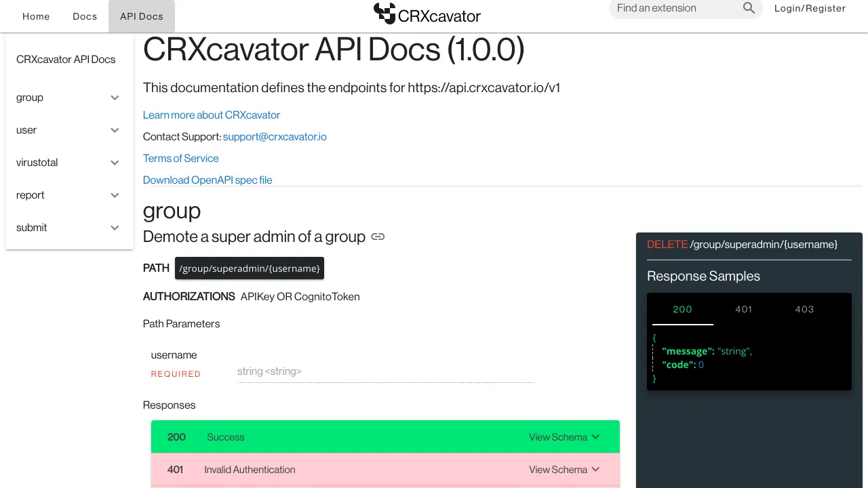Click the search magnifier icon
Image resolution: width=868 pixels, height=488 pixels.
point(749,8)
